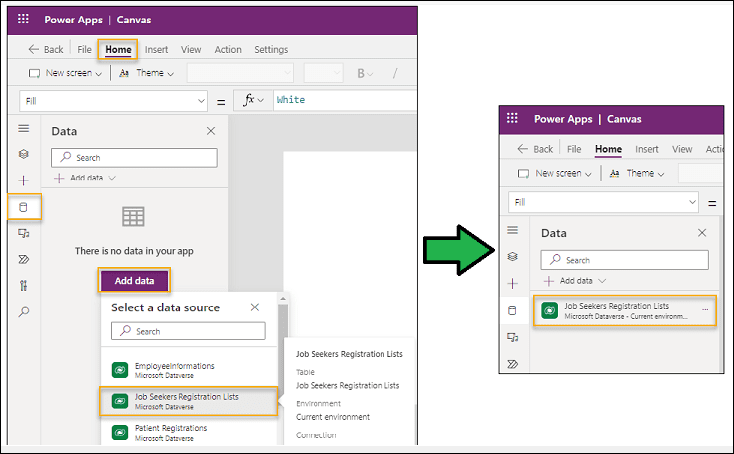Open View tab in right window
This screenshot has height=454, width=734.
coord(682,149)
